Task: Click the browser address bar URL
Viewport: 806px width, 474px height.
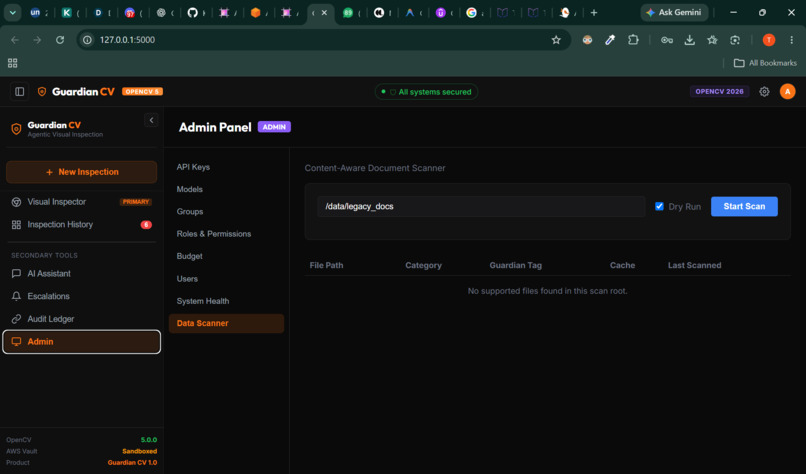Action: coord(127,40)
